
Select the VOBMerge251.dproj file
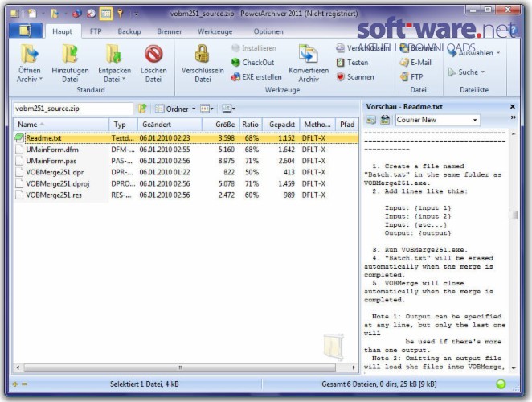(x=58, y=183)
